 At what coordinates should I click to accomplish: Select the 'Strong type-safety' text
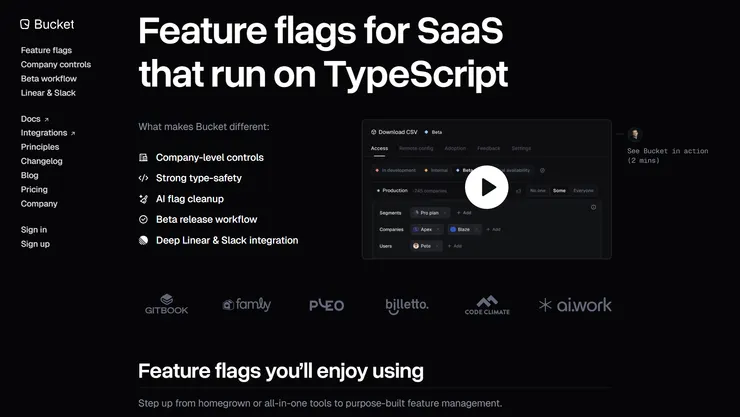(199, 178)
